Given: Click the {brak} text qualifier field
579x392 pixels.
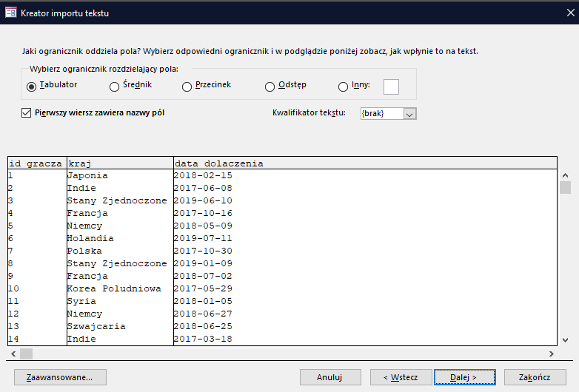Looking at the screenshot, I should [x=382, y=114].
